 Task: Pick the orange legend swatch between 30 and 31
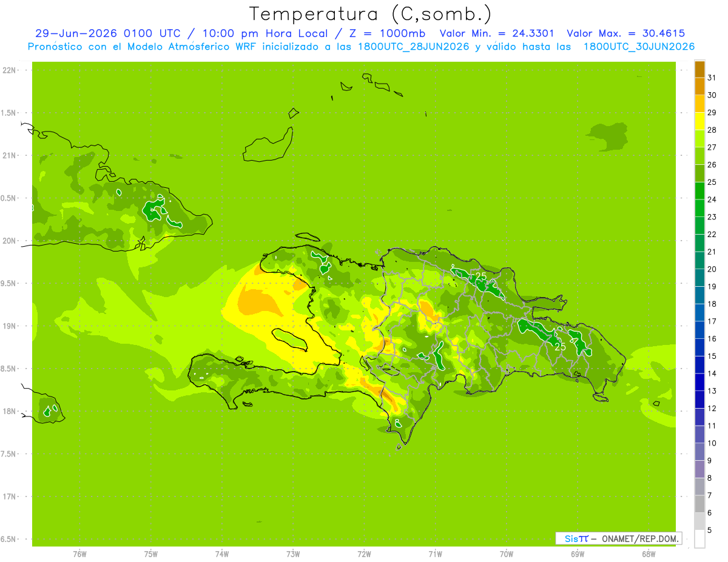tap(699, 87)
